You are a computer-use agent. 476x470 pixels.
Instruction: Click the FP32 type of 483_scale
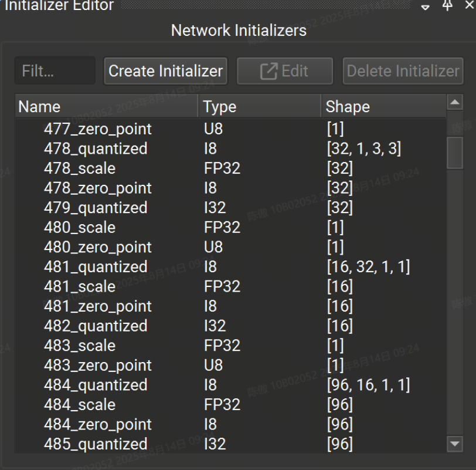click(x=222, y=346)
